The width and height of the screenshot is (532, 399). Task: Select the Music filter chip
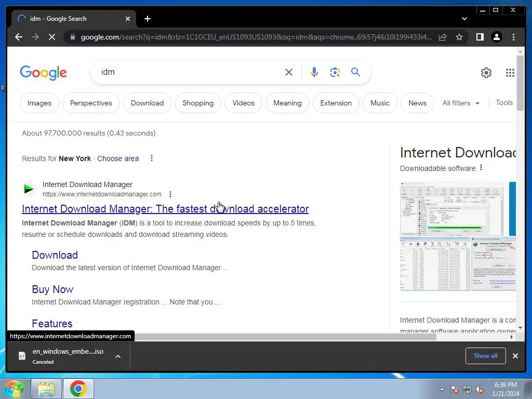pyautogui.click(x=380, y=103)
